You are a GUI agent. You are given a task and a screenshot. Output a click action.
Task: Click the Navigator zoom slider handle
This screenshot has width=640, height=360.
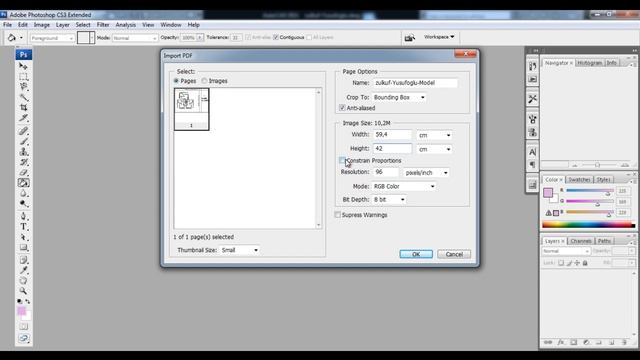tap(597, 165)
